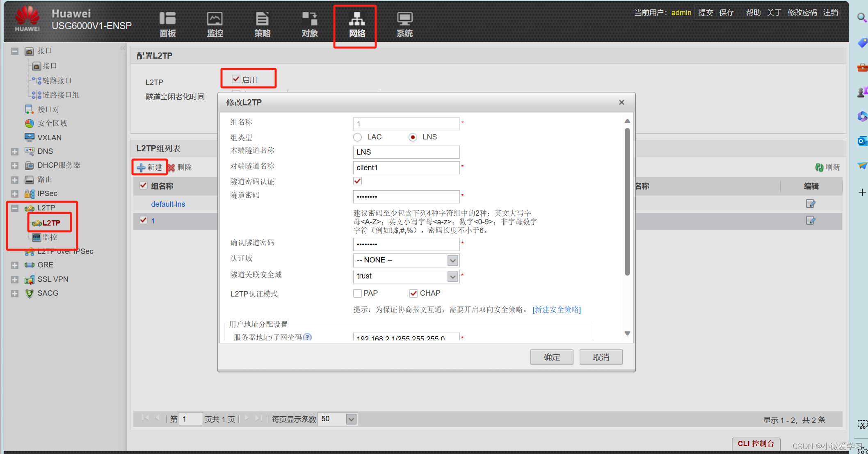This screenshot has height=454, width=868.
Task: Click the 保存 top menu item
Action: pyautogui.click(x=726, y=13)
